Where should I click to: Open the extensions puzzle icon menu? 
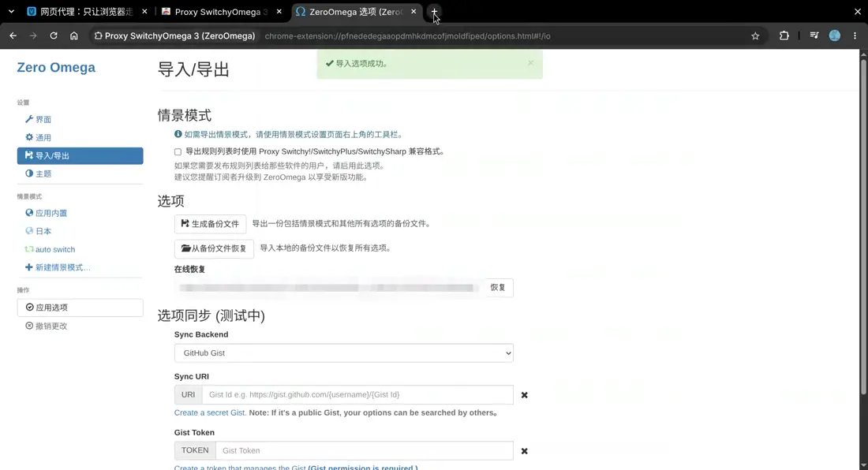pos(784,36)
